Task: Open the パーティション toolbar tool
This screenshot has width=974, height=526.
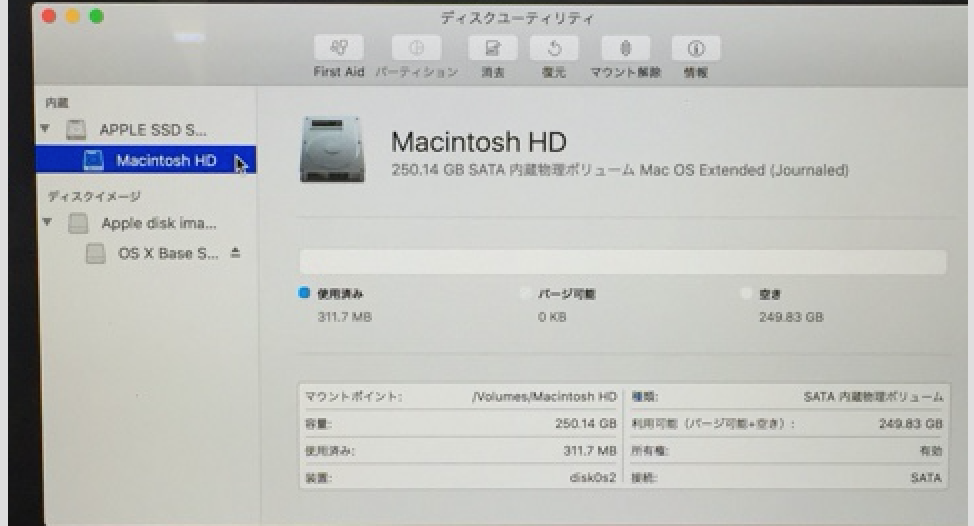Action: (416, 48)
